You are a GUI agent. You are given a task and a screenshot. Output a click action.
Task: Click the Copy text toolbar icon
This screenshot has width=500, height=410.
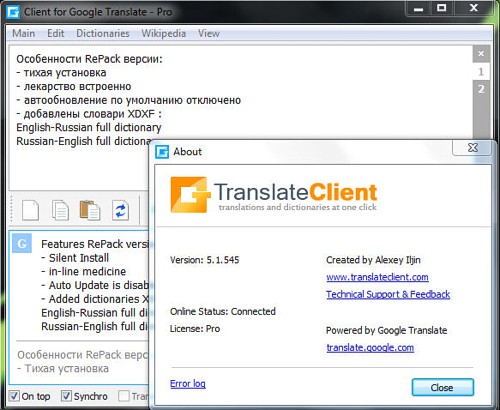[60, 210]
